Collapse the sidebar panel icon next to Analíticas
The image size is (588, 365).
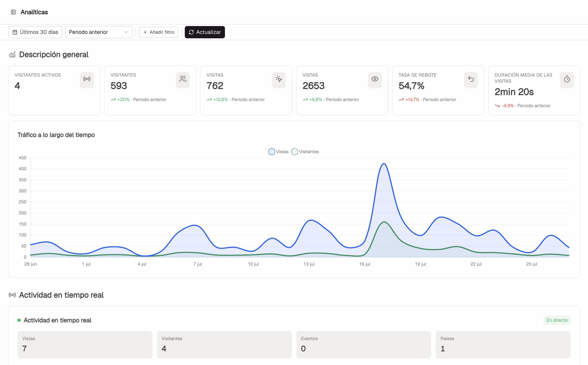[x=14, y=12]
